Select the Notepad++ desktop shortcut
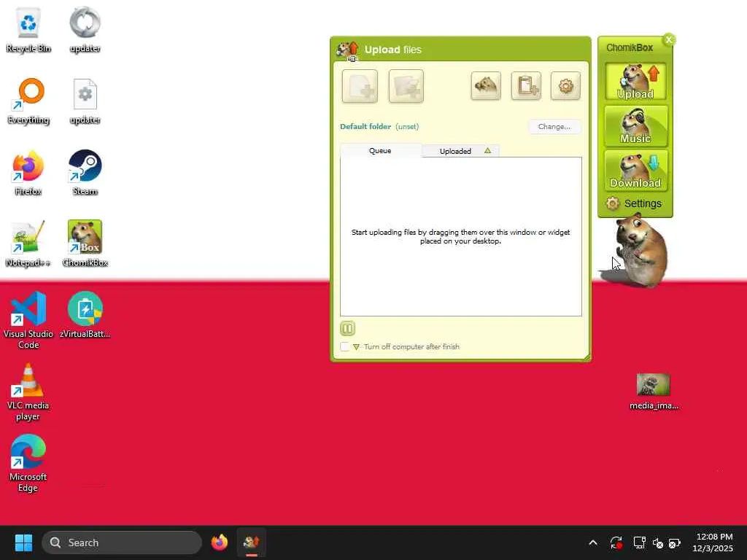Viewport: 747px width, 560px height. pos(28,244)
